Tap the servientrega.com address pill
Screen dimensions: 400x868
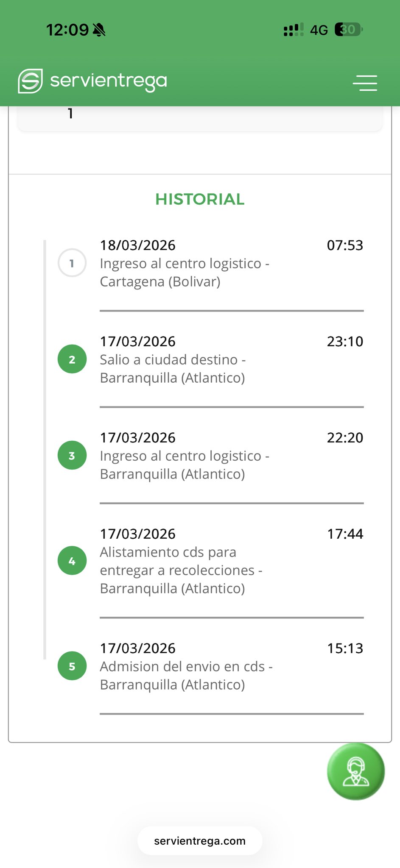point(200,841)
